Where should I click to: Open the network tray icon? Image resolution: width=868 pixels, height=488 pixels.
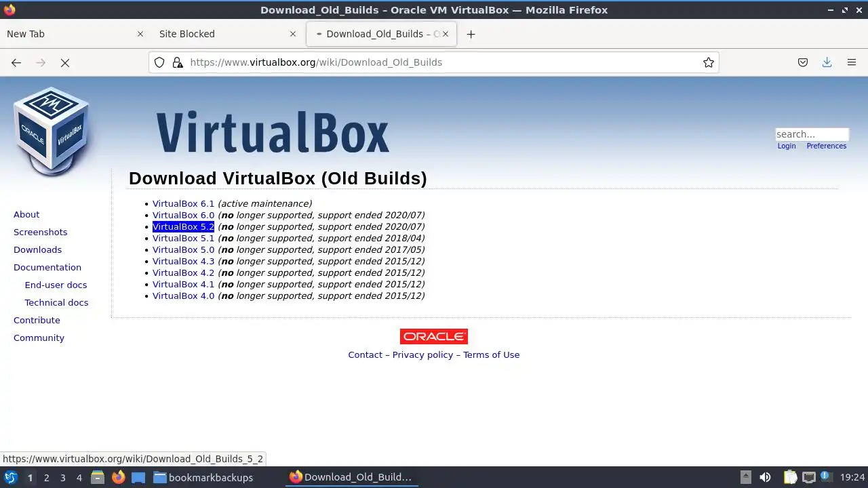tap(808, 477)
